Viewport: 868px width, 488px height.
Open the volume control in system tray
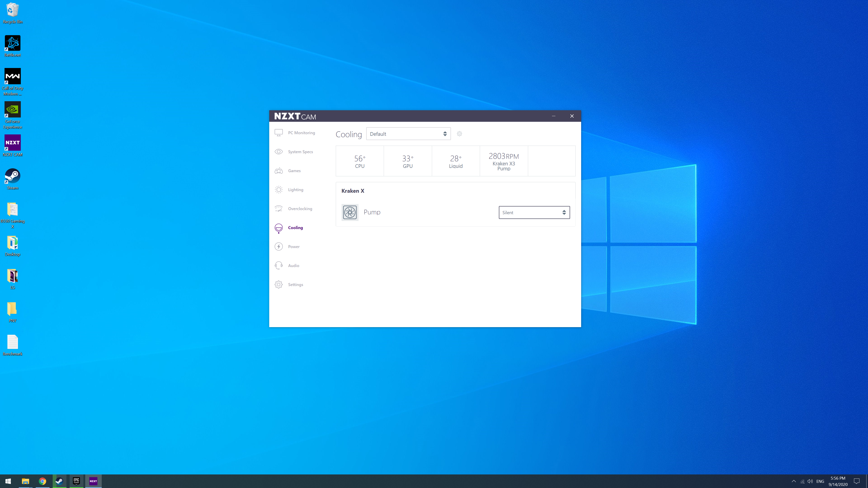(810, 481)
